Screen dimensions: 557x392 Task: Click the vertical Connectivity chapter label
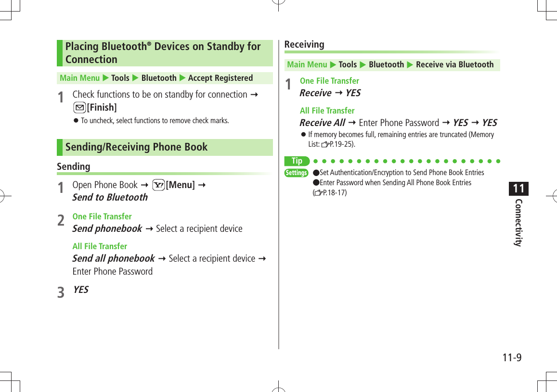518,222
